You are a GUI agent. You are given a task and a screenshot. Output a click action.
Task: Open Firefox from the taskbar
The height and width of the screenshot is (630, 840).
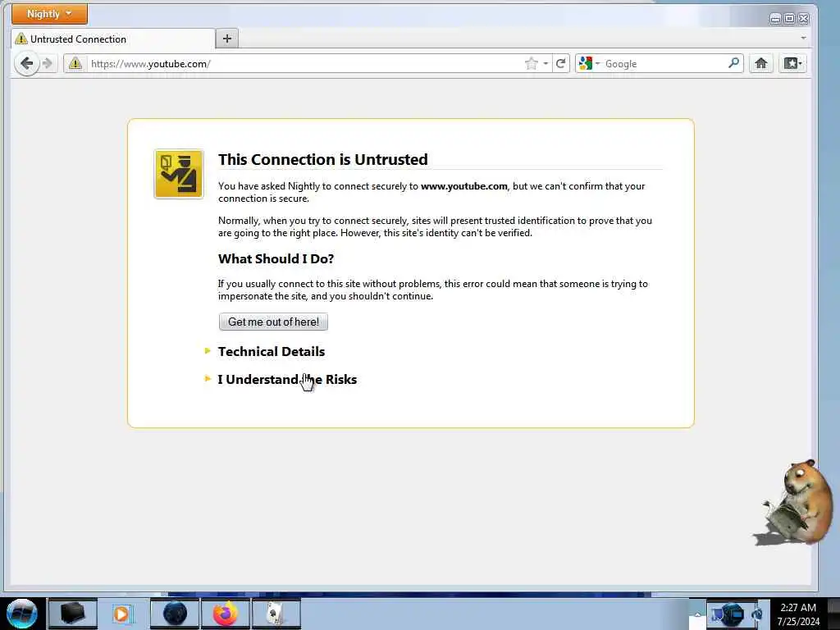coord(226,614)
